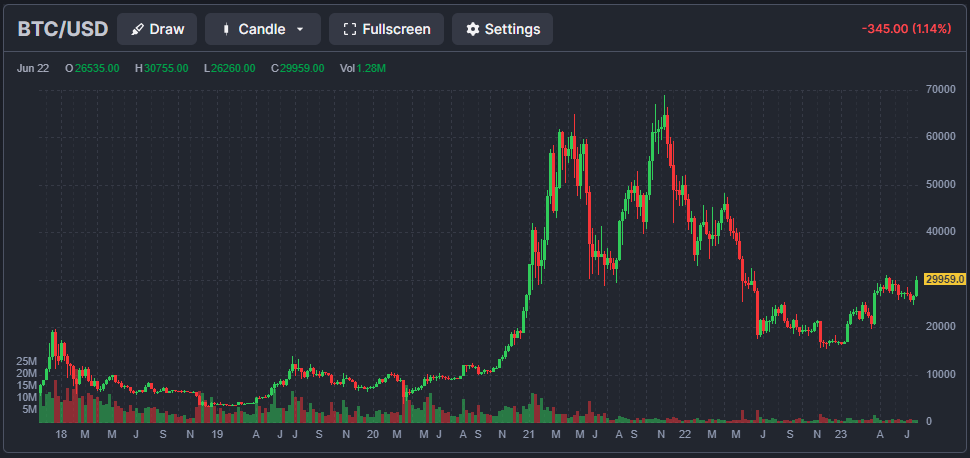970x458 pixels.
Task: Click the 5M volume axis label
Action: (30, 409)
